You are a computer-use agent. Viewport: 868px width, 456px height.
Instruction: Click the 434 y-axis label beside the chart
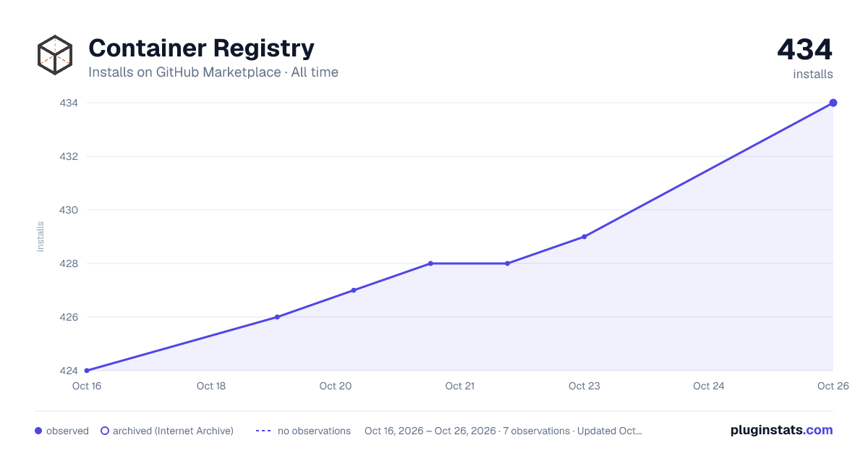pos(69,103)
